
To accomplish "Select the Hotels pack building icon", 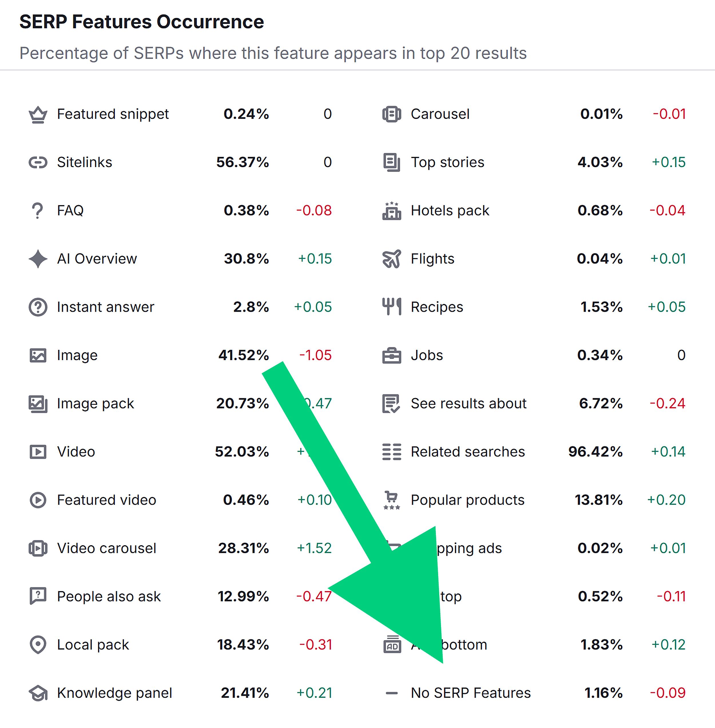I will point(391,210).
